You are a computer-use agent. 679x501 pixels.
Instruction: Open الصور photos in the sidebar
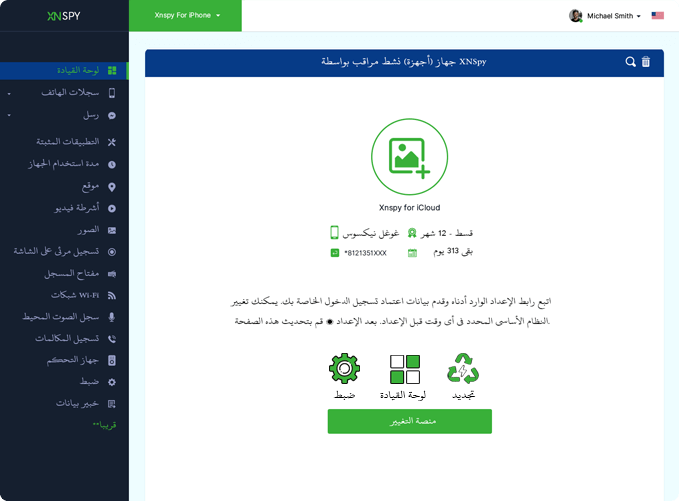[88, 230]
